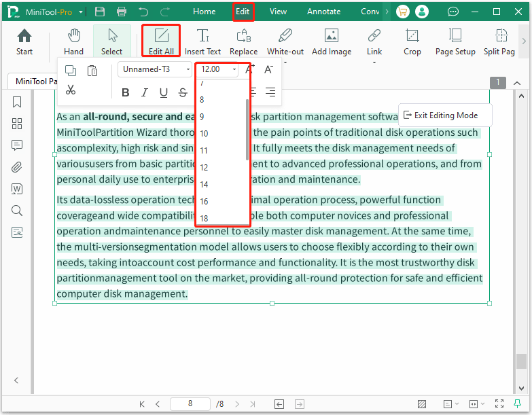Click the Start home icon
Viewport: 532px width, 415px height.
pyautogui.click(x=24, y=41)
